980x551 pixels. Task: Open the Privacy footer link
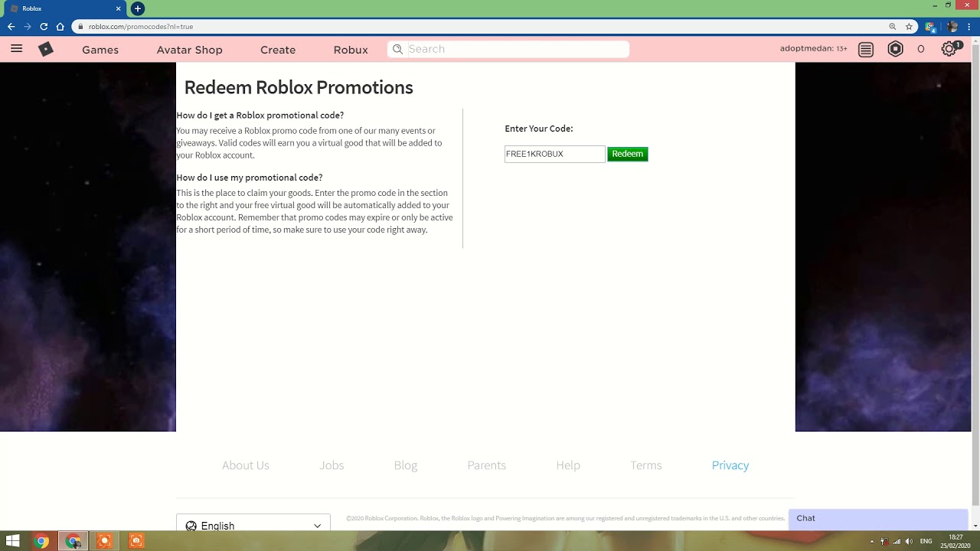[730, 465]
